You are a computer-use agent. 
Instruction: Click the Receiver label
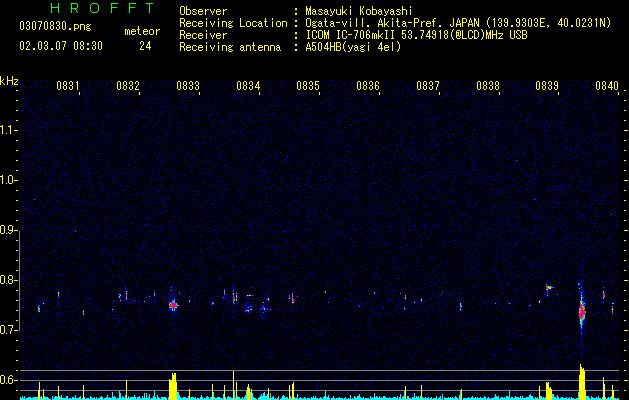[x=203, y=35]
